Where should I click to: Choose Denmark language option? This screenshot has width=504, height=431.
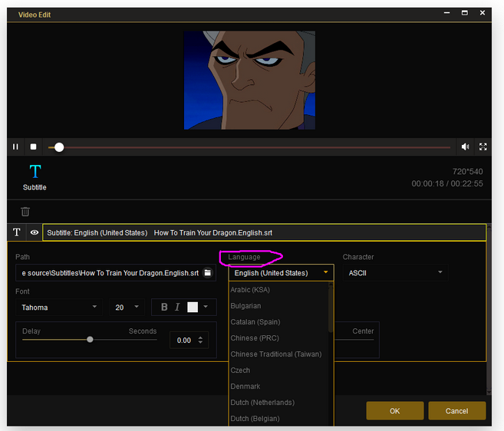[x=245, y=386]
